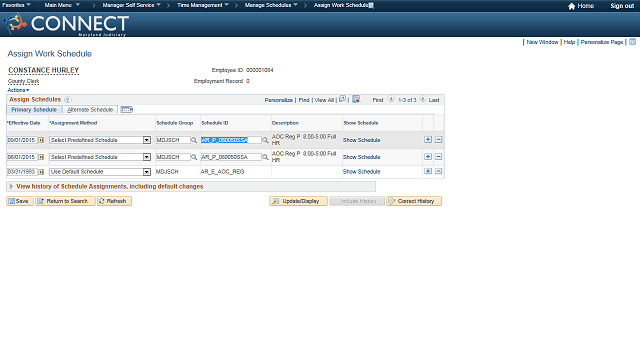Look up Schedule ID in the 06/01/2015 row
Viewport: 640px width, 360px height.
point(265,157)
